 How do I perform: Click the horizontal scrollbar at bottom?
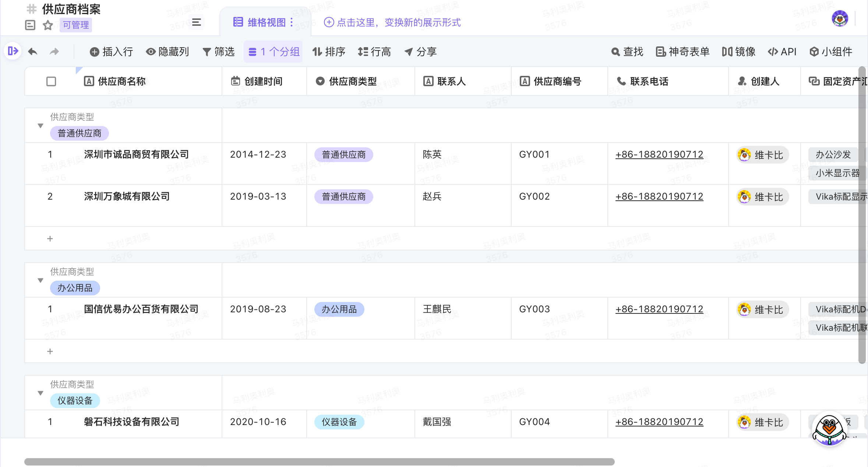[x=320, y=462]
